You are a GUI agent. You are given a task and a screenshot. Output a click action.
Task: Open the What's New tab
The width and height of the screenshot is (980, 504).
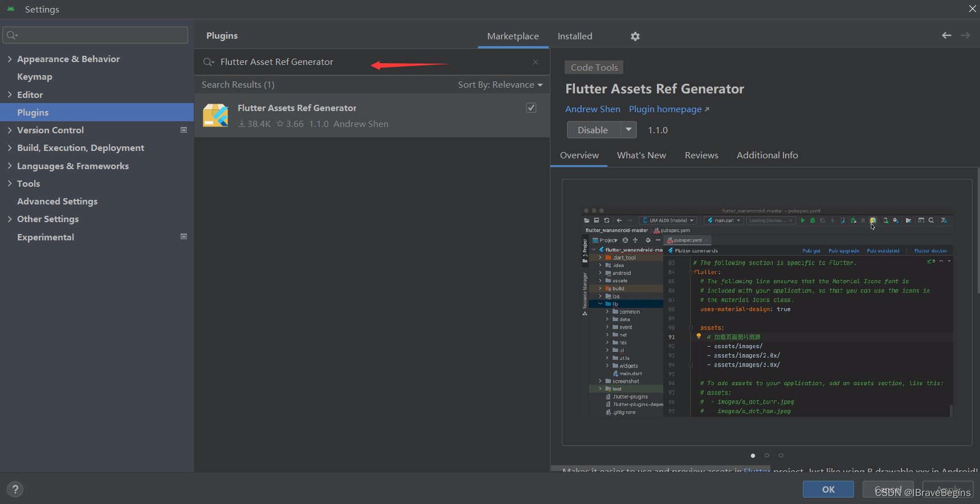click(x=641, y=155)
